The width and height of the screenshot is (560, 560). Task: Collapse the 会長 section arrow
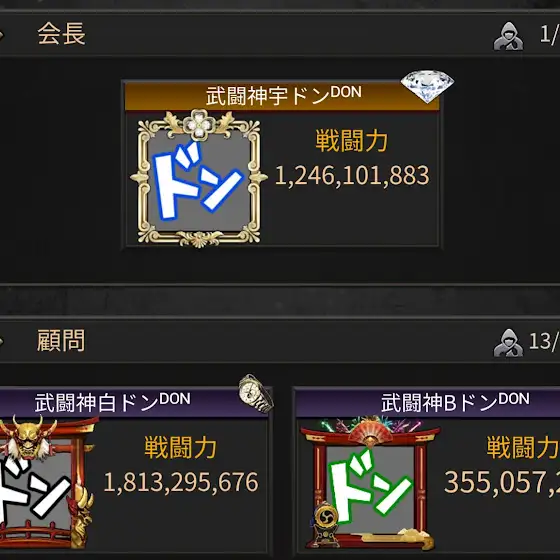(x=1, y=35)
